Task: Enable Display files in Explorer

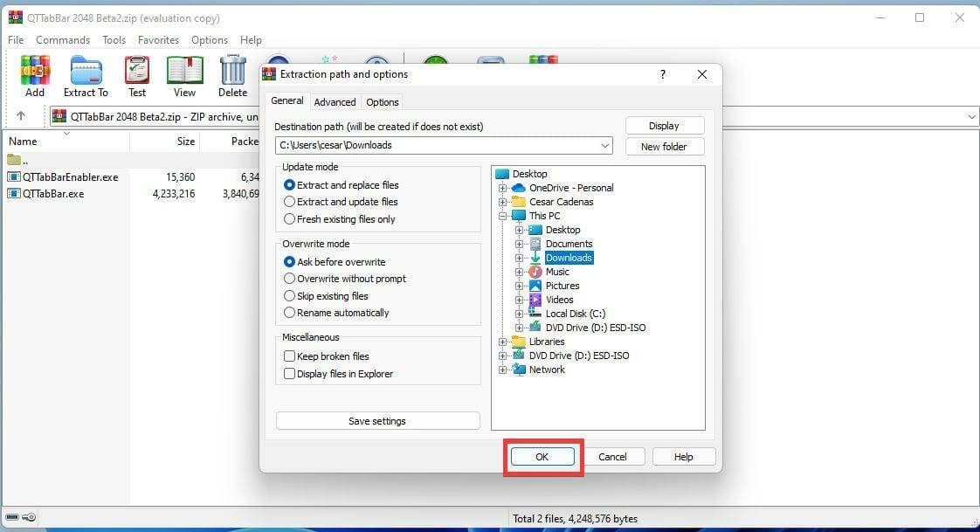Action: pyautogui.click(x=290, y=373)
